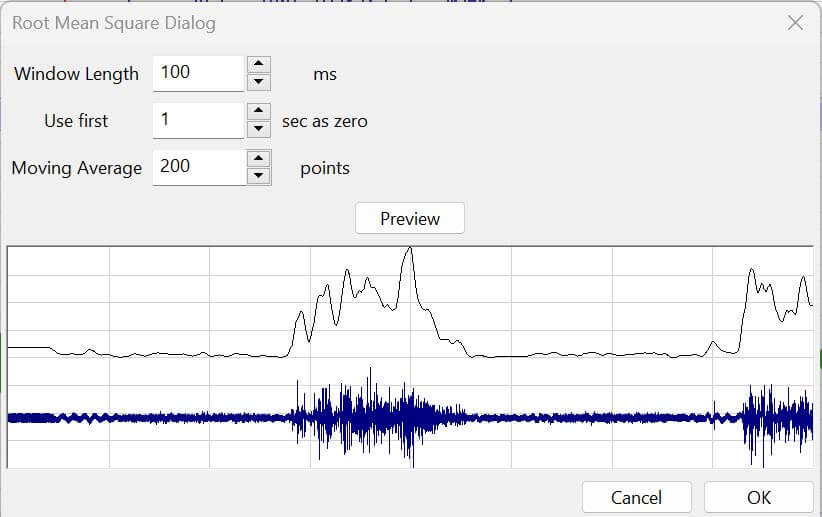822x517 pixels.
Task: Decrease the Use first seconds value
Action: pyautogui.click(x=259, y=128)
